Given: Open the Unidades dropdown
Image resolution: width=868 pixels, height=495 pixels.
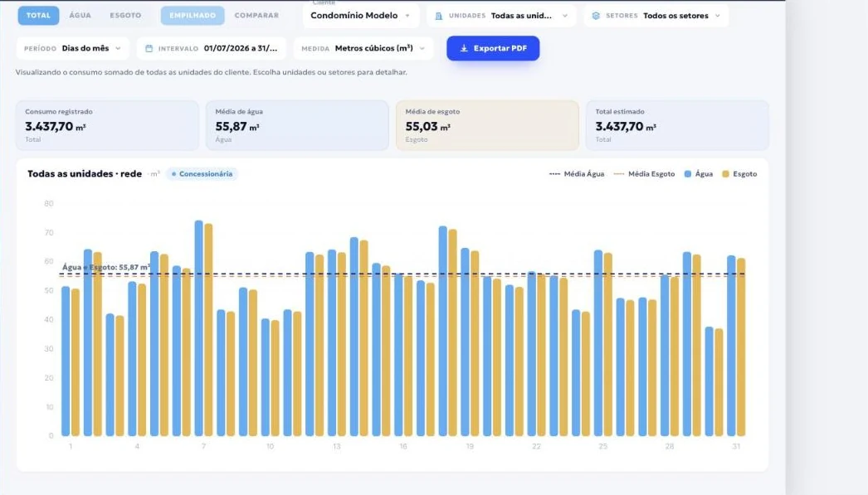Looking at the screenshot, I should click(501, 16).
